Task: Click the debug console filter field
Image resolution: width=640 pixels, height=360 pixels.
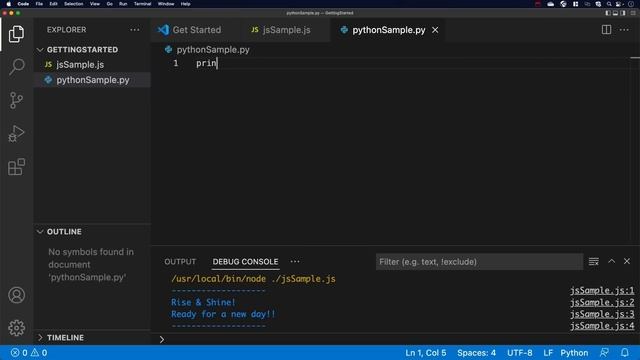Action: tap(479, 262)
